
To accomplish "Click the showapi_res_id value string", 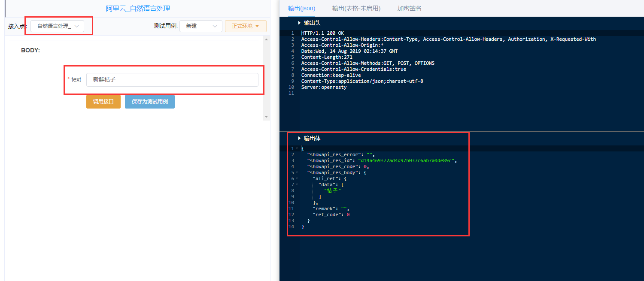I will [x=406, y=160].
